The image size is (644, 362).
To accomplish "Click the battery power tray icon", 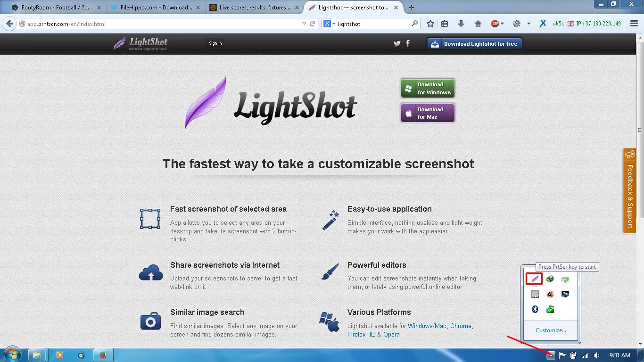I will point(573,355).
